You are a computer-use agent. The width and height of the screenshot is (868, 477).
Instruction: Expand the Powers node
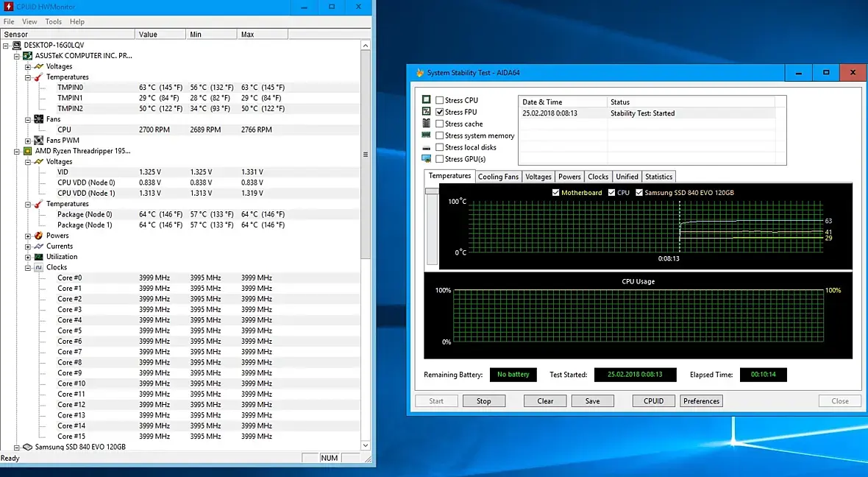click(28, 236)
